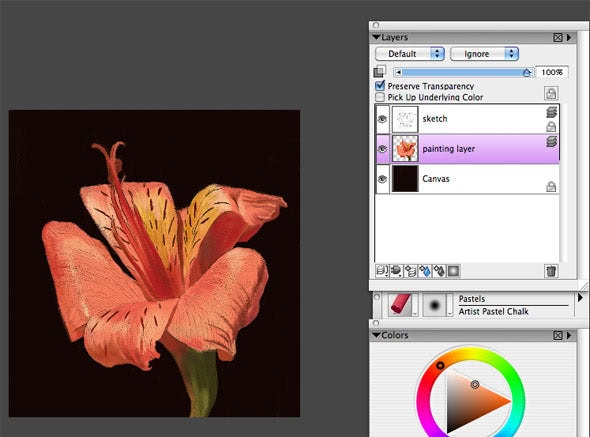Click the layer opacity slider

click(x=464, y=72)
